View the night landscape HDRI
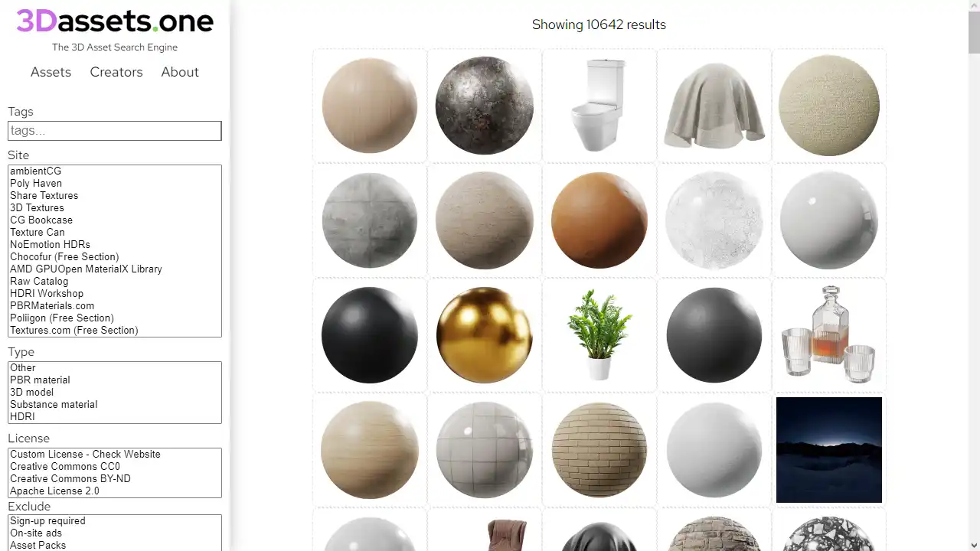980x551 pixels. click(x=828, y=449)
